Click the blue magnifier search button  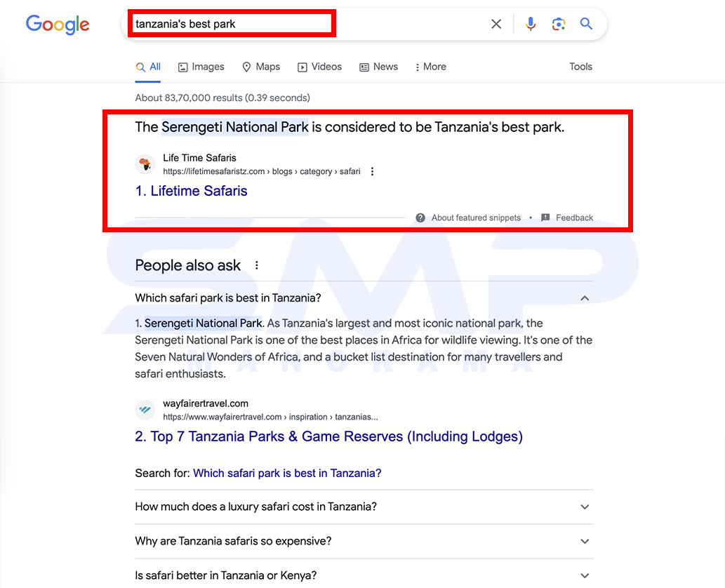click(x=586, y=24)
